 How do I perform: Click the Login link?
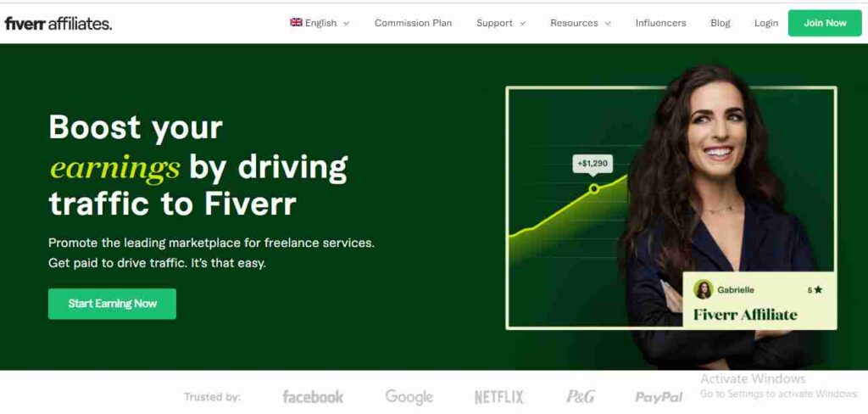766,23
